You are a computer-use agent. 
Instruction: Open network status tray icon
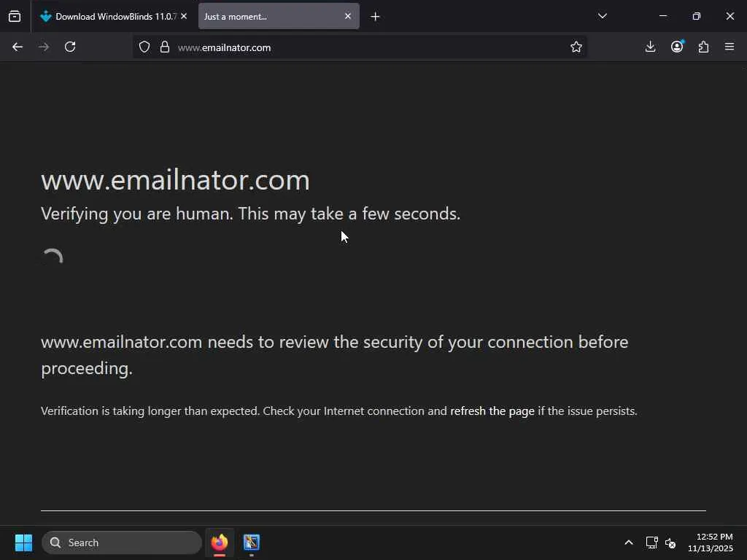coord(651,542)
